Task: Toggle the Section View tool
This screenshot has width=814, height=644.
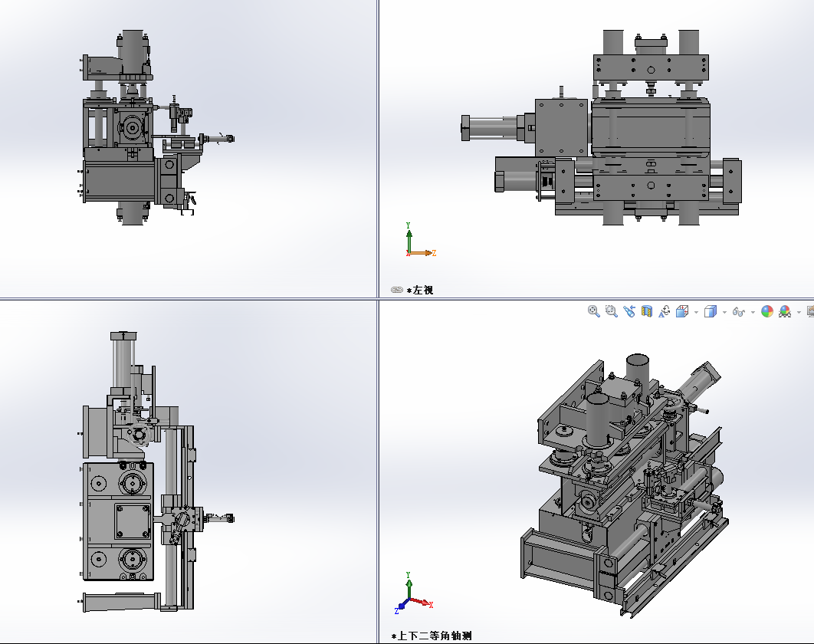Action: (x=647, y=311)
